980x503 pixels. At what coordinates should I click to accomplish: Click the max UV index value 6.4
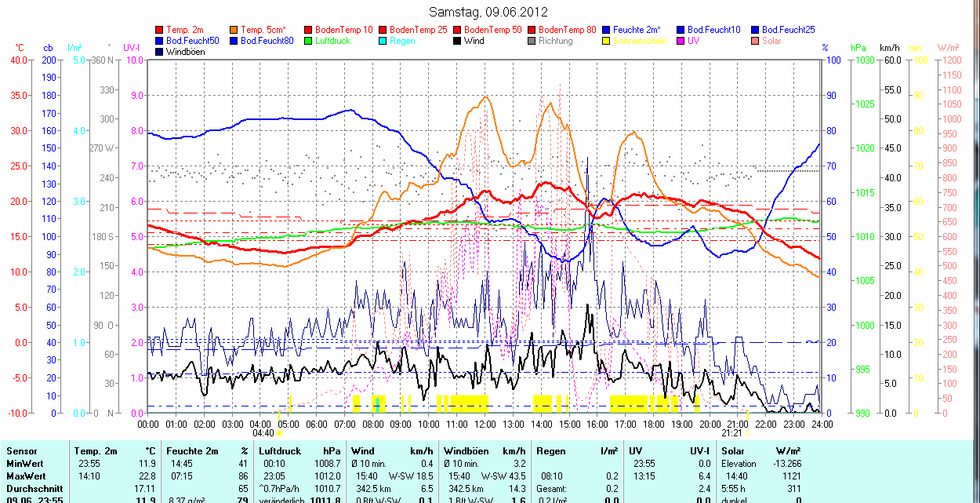click(705, 476)
